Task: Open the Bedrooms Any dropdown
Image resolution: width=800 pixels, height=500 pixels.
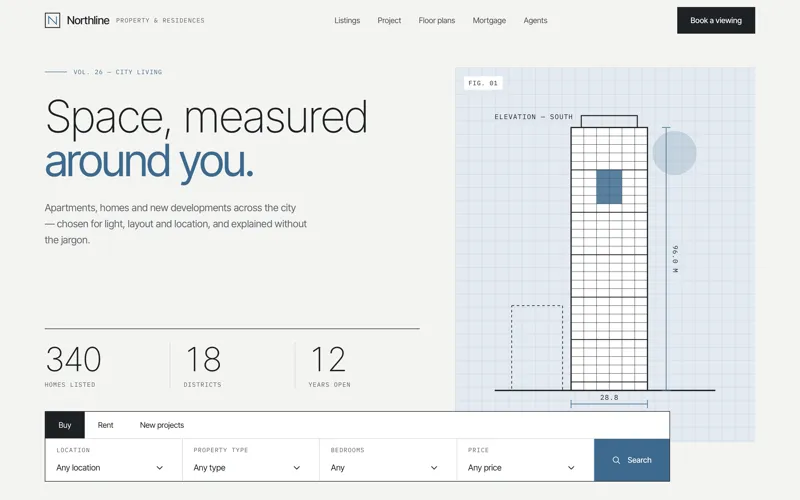Action: [x=388, y=460]
